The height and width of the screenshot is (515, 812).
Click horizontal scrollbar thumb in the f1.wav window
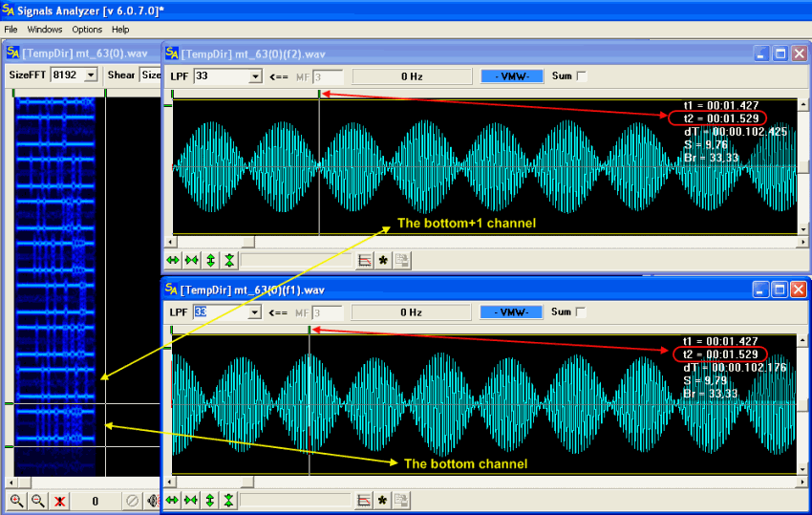click(247, 482)
